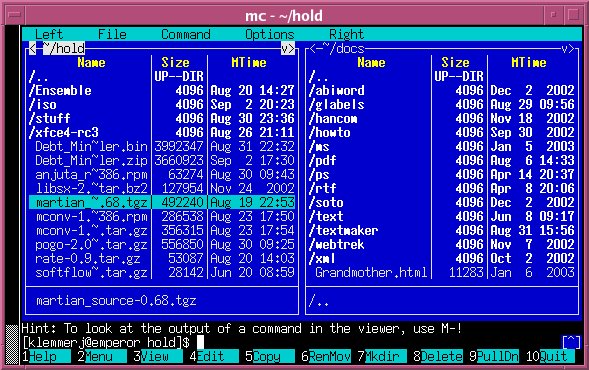Select the /abiword directory
Viewport: 589px width, 370px height.
(x=442, y=91)
